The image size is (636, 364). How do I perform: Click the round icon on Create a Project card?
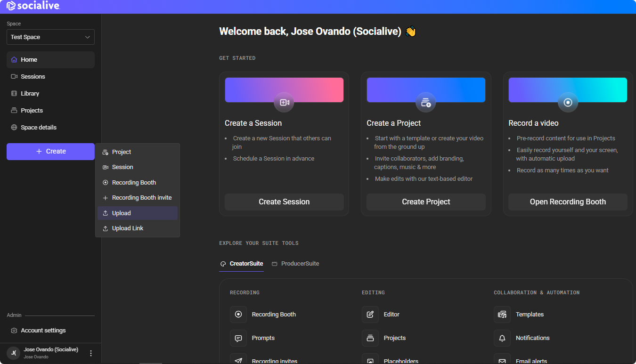pyautogui.click(x=426, y=102)
